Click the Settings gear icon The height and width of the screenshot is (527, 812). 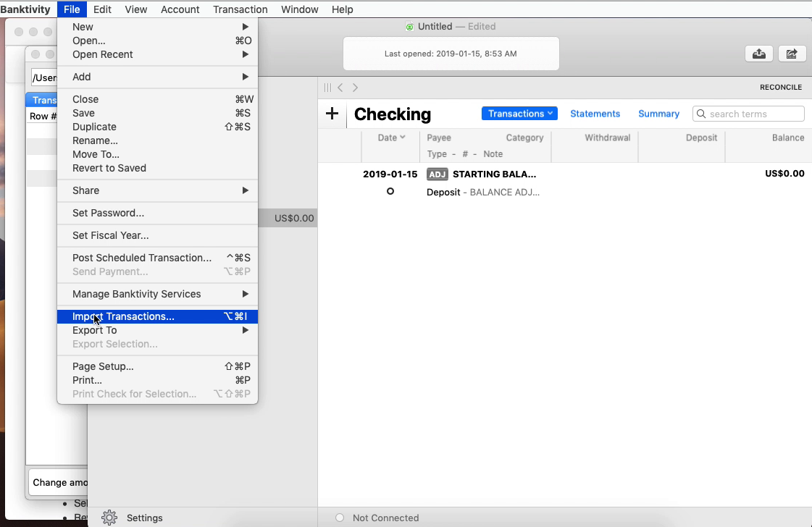109,518
